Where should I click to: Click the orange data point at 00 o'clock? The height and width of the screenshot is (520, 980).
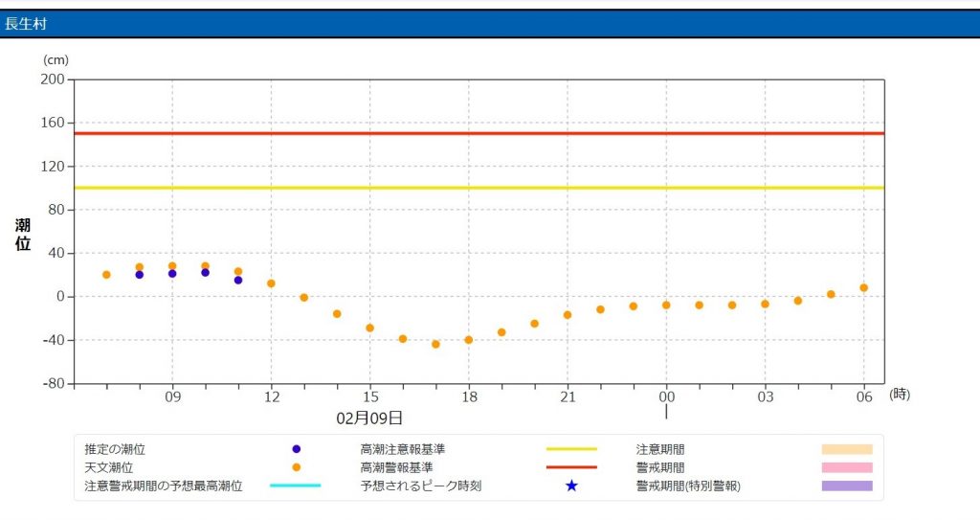point(666,305)
